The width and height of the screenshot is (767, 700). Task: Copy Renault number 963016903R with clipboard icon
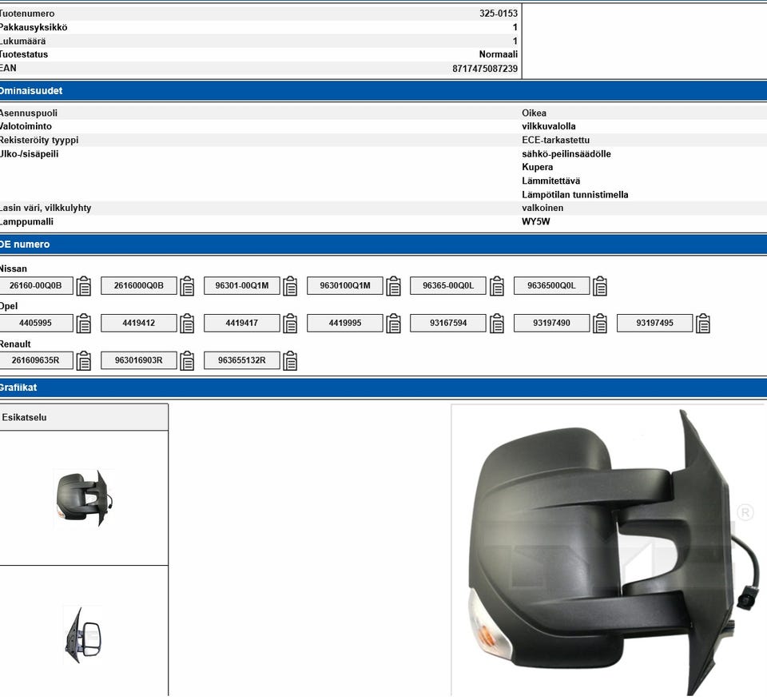pyautogui.click(x=187, y=361)
